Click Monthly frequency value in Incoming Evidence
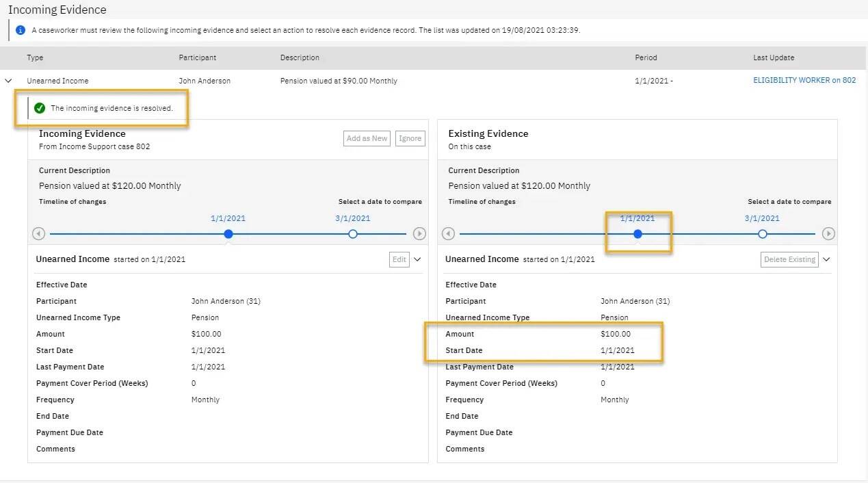This screenshot has height=483, width=868. (205, 400)
